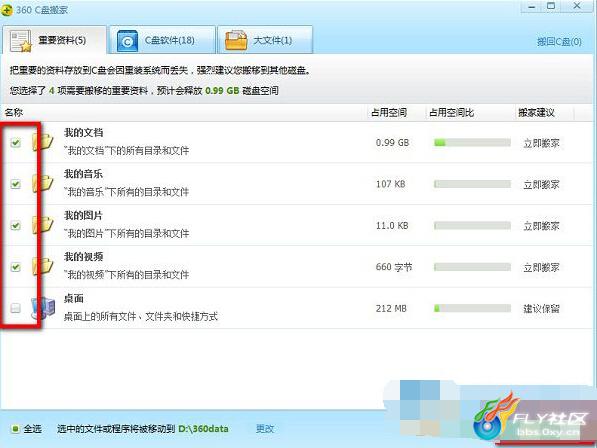Viewport: 597px width, 448px height.
Task: Uncheck the 我的视频 checkbox
Action: point(16,267)
